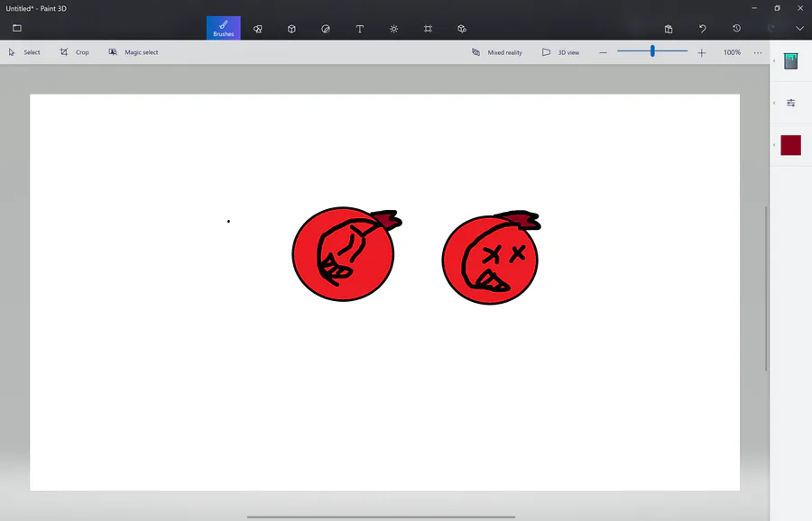Click the dark red current color swatch
812x521 pixels.
pyautogui.click(x=790, y=145)
